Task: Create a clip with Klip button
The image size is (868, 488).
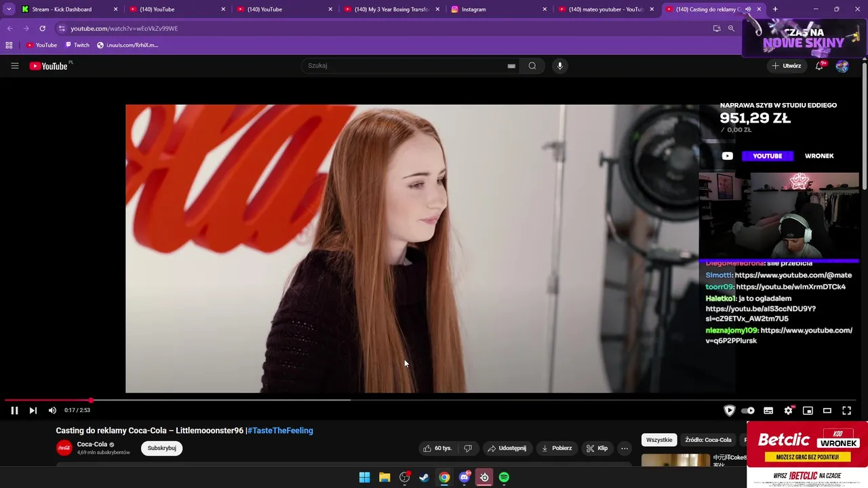Action: click(597, 448)
